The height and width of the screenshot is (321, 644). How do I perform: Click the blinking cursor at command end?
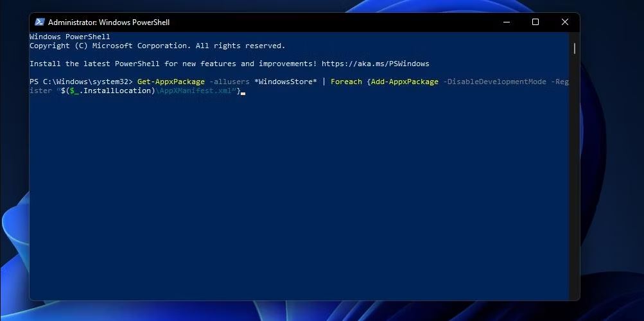click(243, 94)
